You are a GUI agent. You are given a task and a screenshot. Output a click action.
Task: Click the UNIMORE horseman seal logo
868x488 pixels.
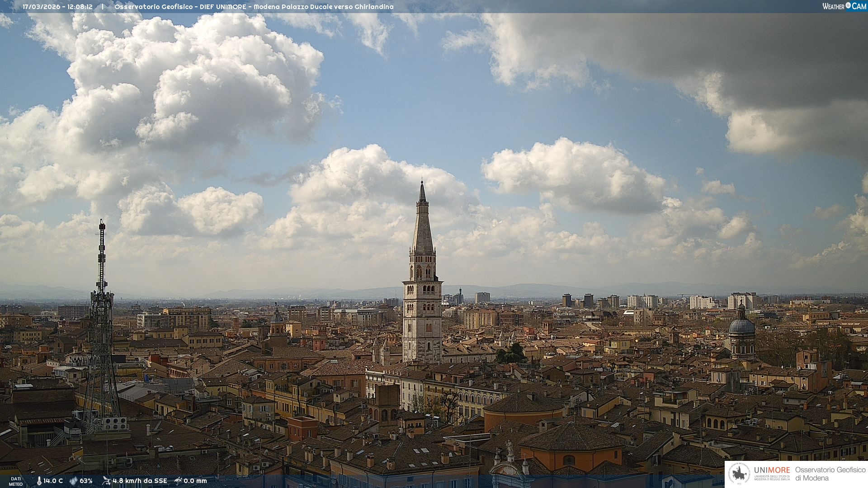(x=740, y=474)
